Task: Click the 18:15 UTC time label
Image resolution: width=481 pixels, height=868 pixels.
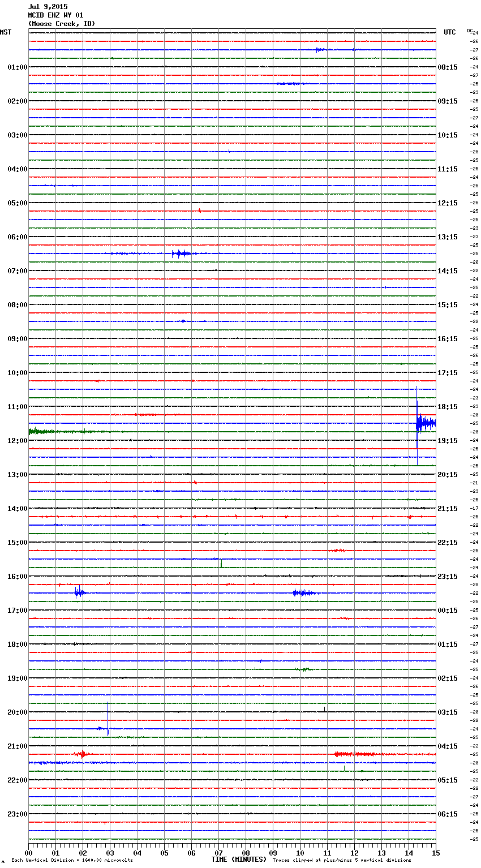Action: pyautogui.click(x=448, y=407)
